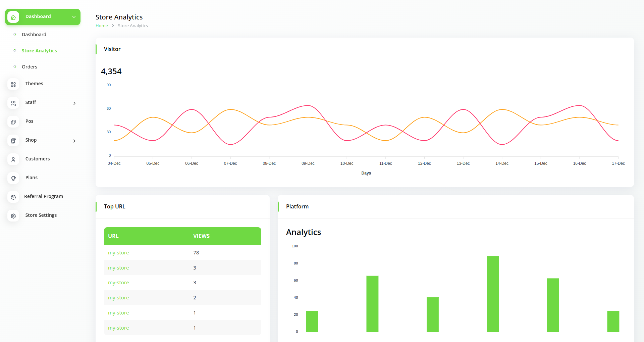Collapse the Dashboard menu chevron
644x342 pixels.
point(74,17)
